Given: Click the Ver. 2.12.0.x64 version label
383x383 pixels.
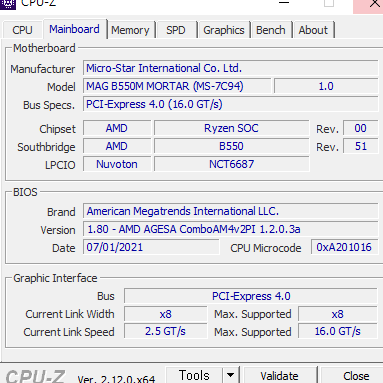Looking at the screenshot, I should pyautogui.click(x=116, y=379).
